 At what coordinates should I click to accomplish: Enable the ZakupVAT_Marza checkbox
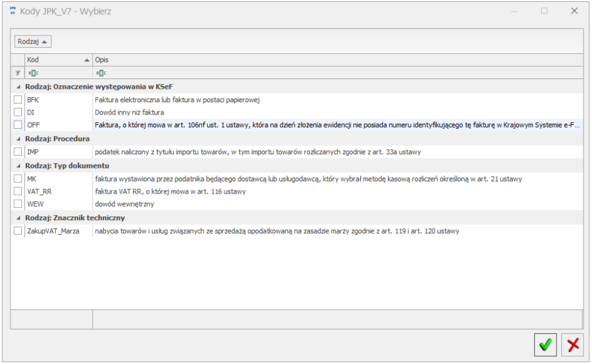click(x=18, y=231)
